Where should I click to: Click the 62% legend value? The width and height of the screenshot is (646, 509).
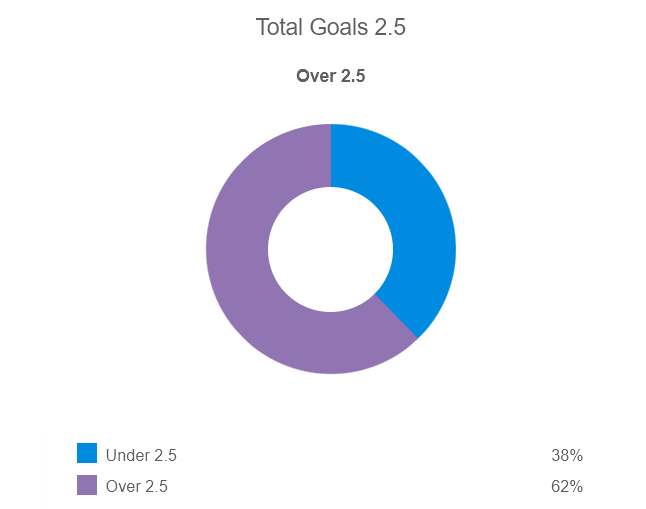click(566, 487)
